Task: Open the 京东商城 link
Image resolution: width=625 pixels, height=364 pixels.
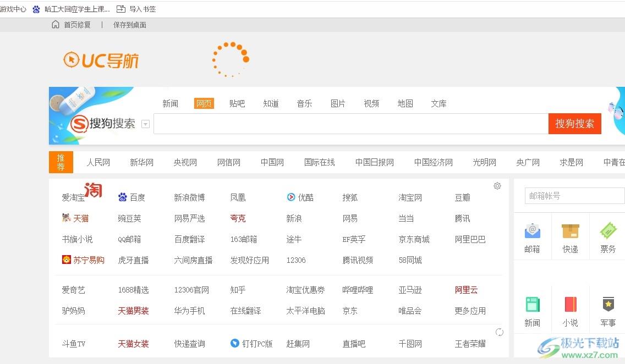Action: point(414,239)
